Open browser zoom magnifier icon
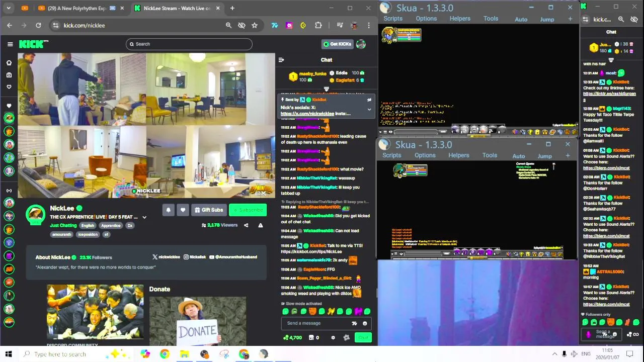Viewport: 644px width, 362px height. [228, 25]
